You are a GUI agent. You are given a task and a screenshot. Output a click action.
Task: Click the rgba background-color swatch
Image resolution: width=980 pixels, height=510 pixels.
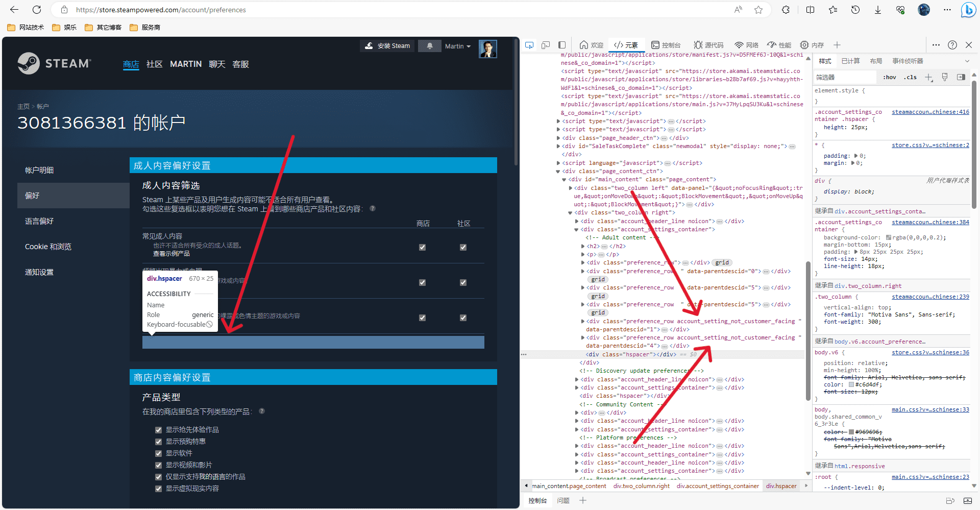click(889, 237)
